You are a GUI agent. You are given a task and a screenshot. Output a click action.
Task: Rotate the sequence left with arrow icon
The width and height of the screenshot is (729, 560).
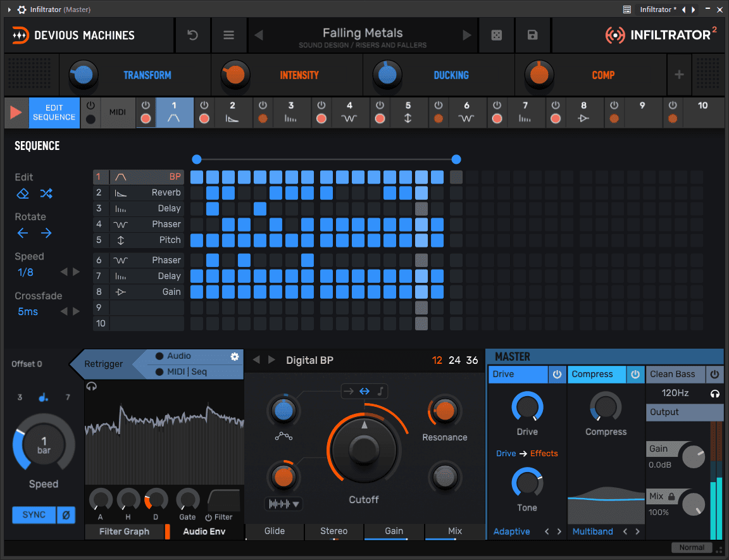tap(23, 233)
